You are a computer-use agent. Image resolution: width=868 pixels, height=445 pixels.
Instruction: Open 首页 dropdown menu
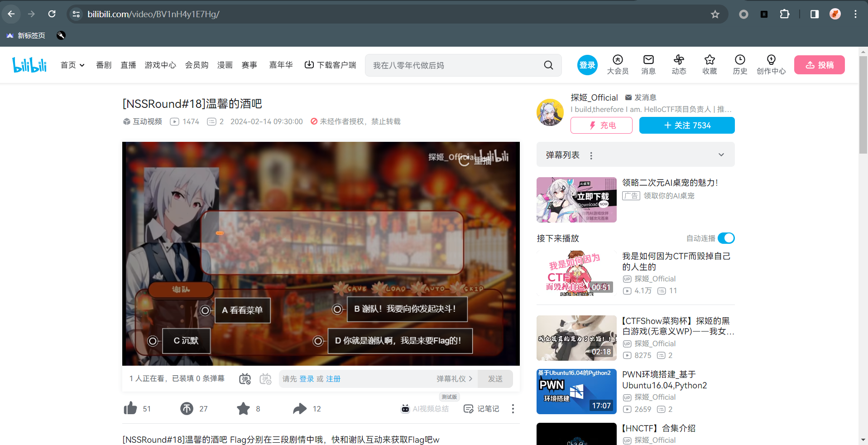[x=72, y=65]
